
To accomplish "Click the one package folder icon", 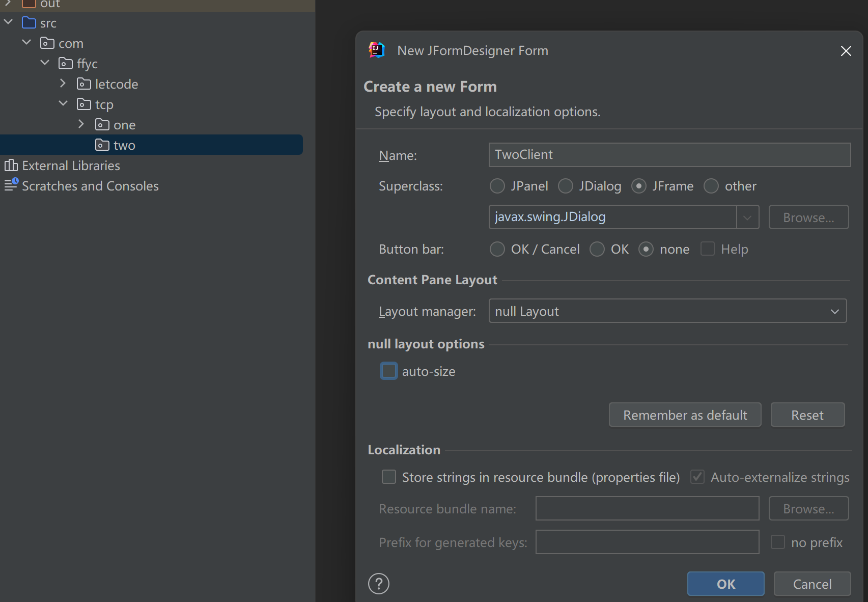I will [102, 125].
